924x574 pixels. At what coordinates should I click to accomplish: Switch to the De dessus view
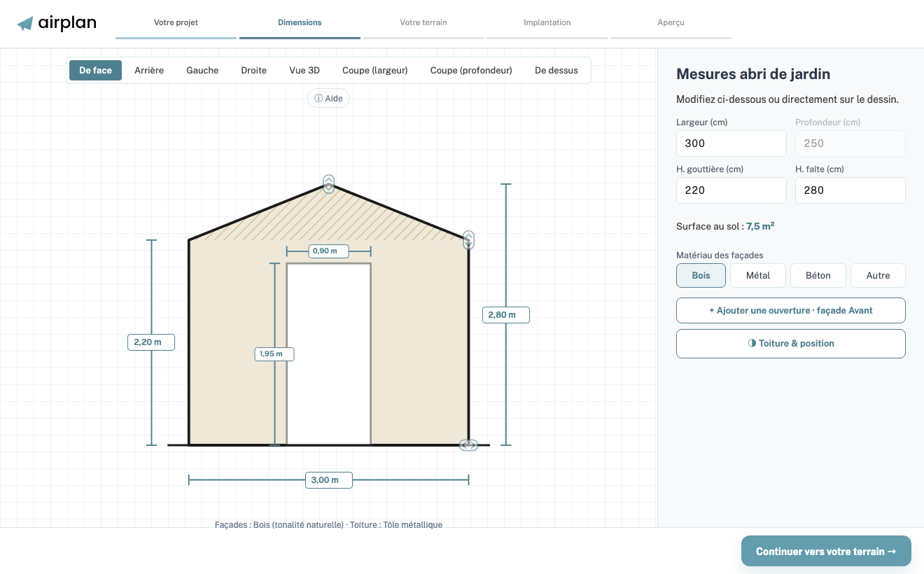(x=556, y=70)
